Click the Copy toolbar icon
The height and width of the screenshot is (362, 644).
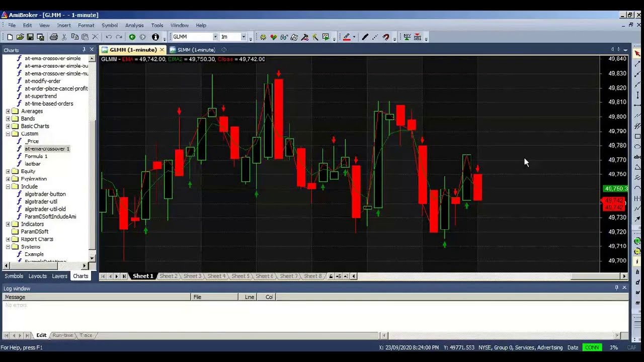pos(74,37)
